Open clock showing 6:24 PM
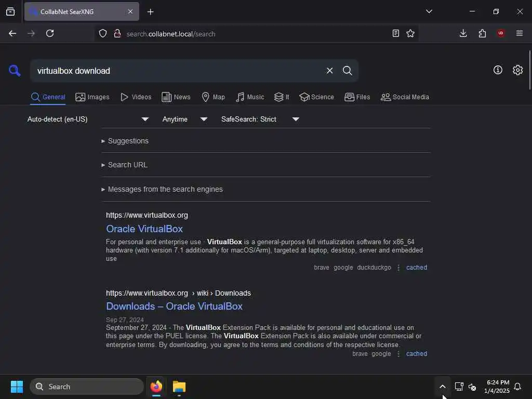532x399 pixels. click(x=497, y=387)
